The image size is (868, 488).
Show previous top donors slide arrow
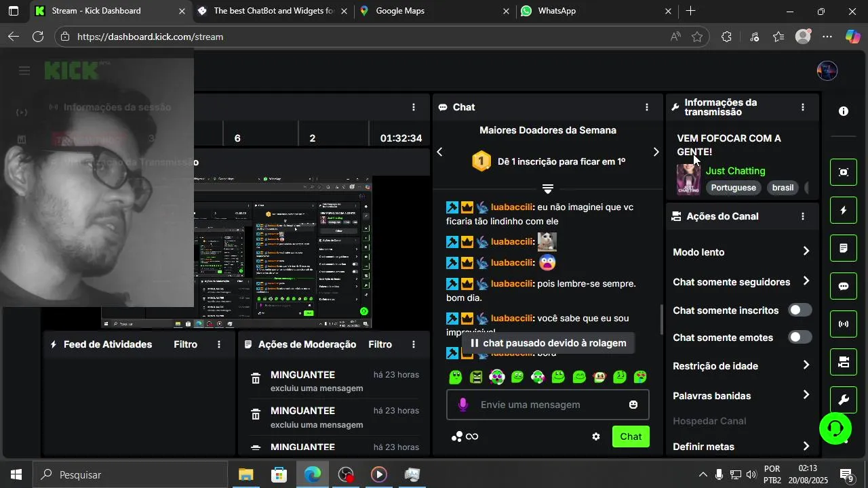coord(439,152)
